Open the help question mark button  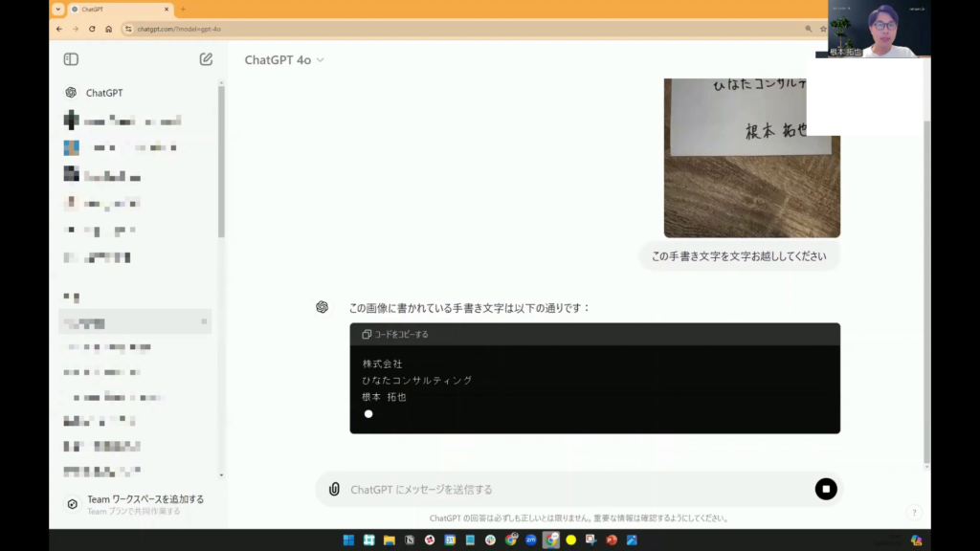[914, 513]
